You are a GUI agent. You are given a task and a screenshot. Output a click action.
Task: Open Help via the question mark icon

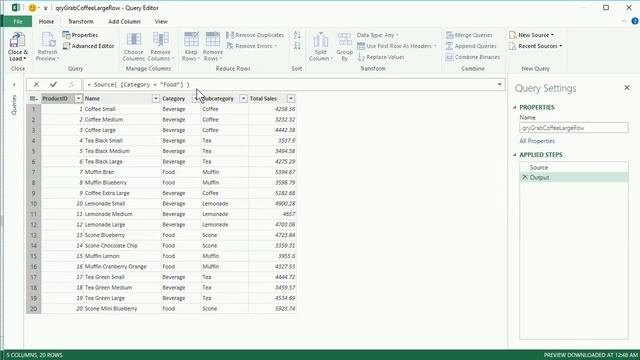point(635,21)
